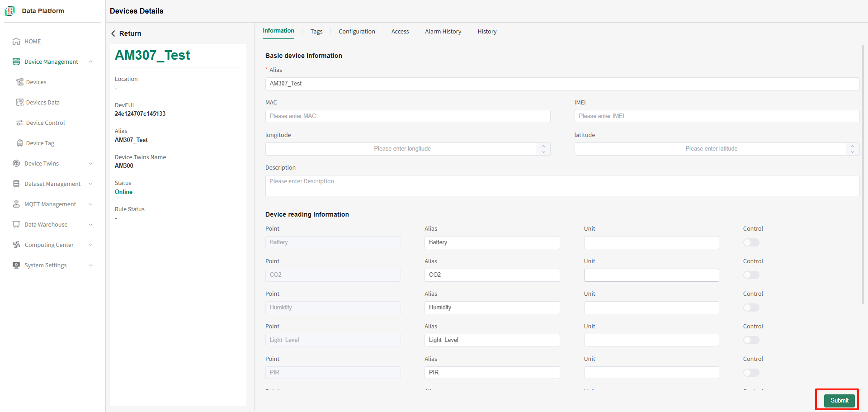The width and height of the screenshot is (868, 412).
Task: Open the Configuration tab
Action: click(x=357, y=31)
